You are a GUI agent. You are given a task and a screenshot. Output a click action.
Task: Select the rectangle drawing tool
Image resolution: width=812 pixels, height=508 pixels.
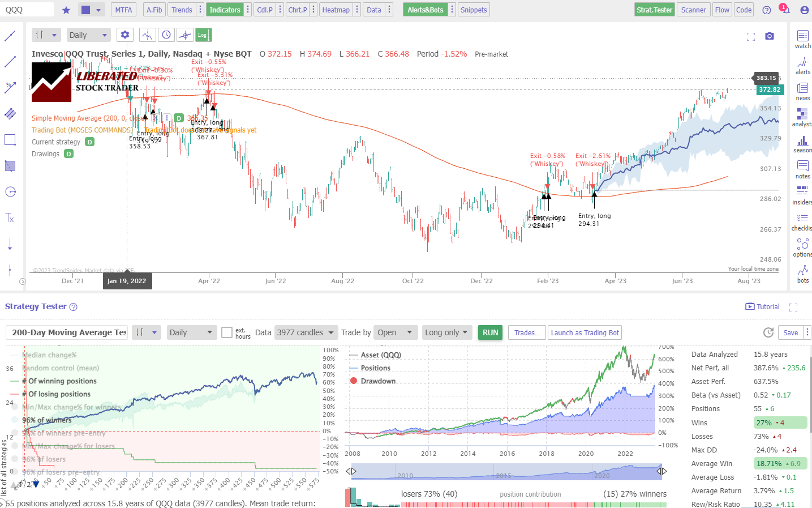10,139
